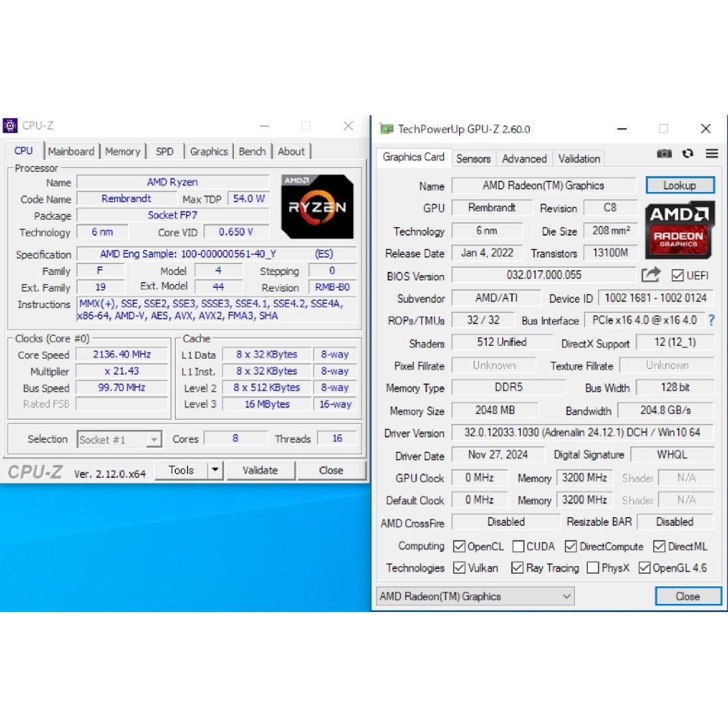Close the CPU-Z window with X
Viewport: 728px width, 728px height.
(348, 126)
